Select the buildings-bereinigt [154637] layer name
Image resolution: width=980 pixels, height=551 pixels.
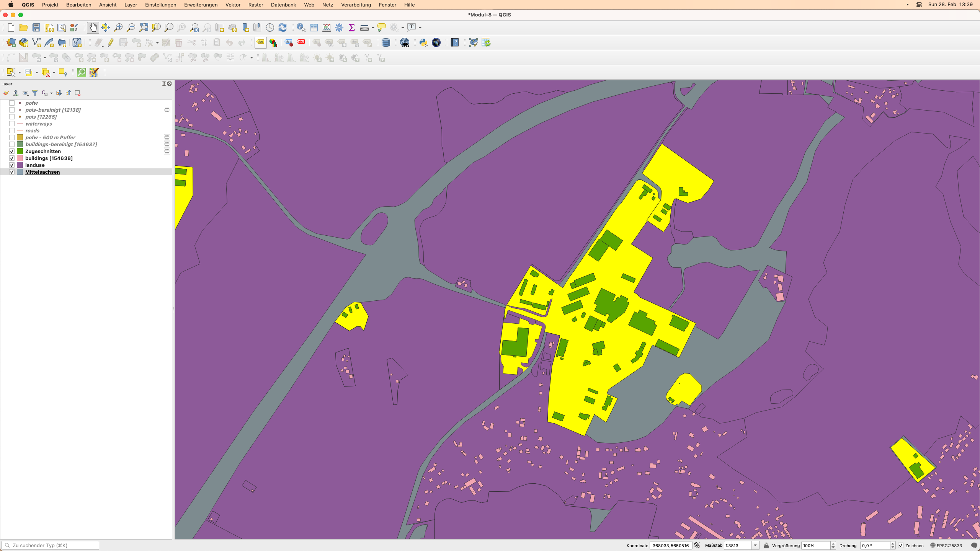pyautogui.click(x=61, y=144)
